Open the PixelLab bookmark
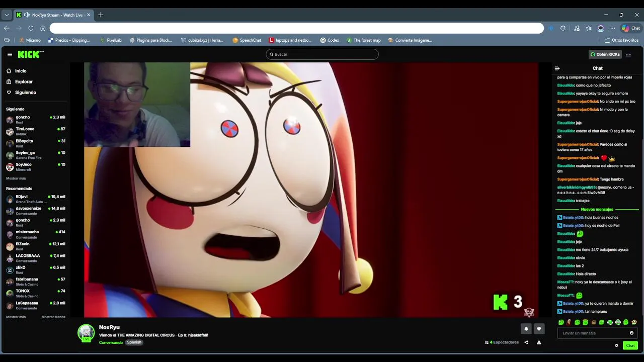Viewport: 644px width, 362px height. tap(111, 40)
